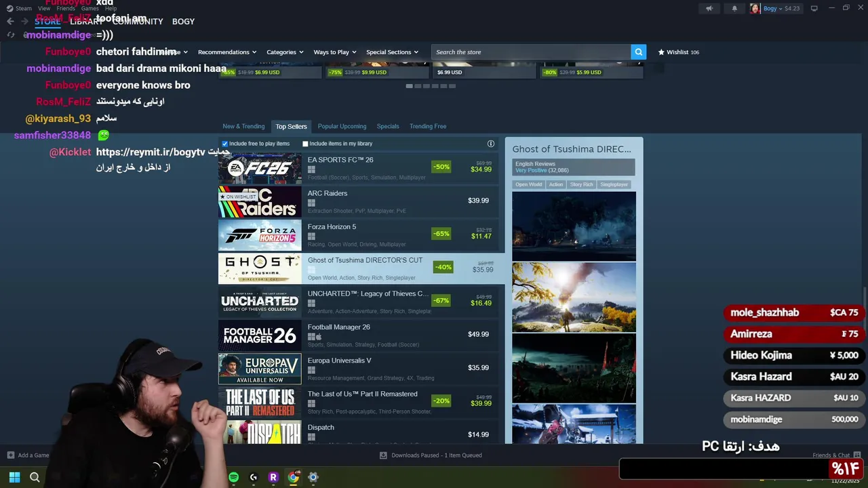Click the Action tag in preview panel

(x=556, y=184)
